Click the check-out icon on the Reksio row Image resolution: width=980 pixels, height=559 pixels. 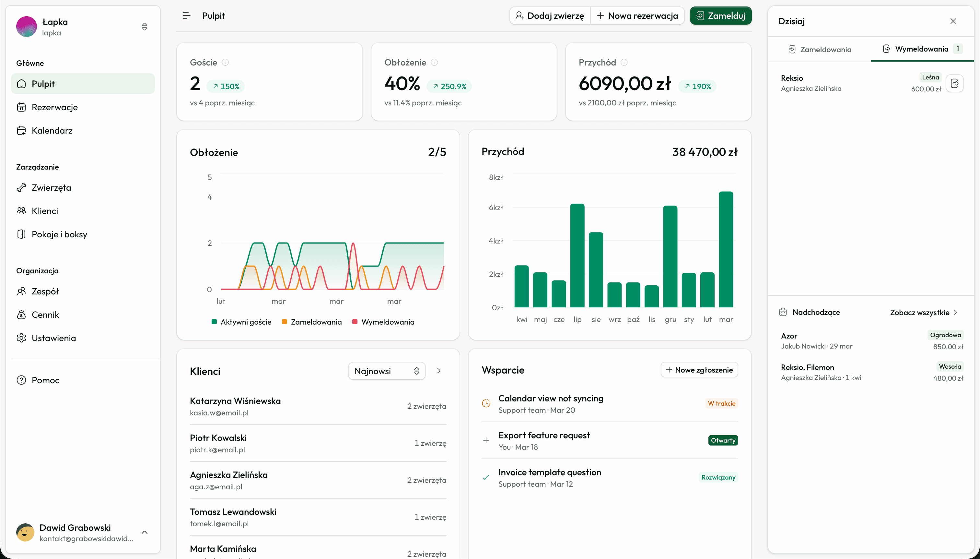pos(955,83)
